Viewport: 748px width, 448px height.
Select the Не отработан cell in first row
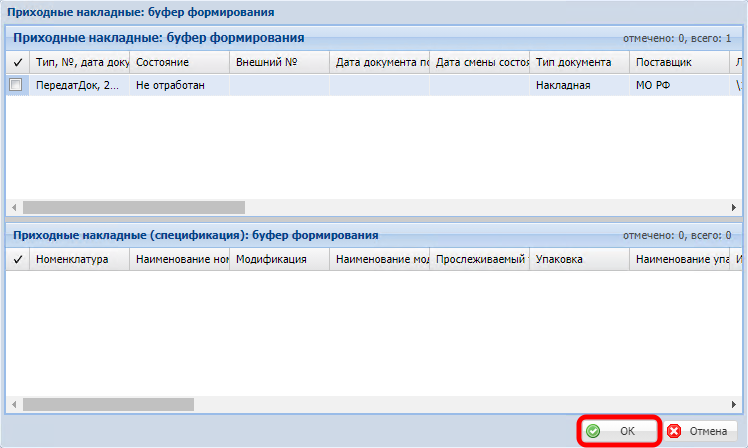tap(179, 85)
